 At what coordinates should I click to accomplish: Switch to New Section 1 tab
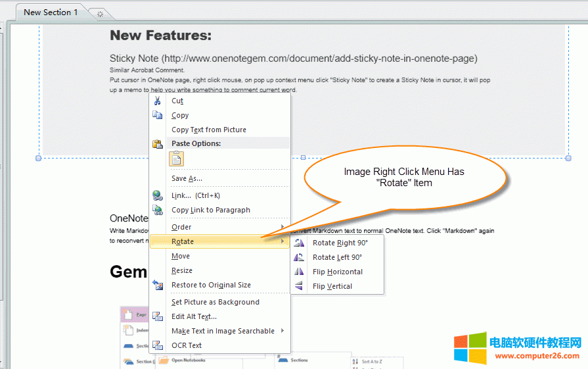coord(51,12)
